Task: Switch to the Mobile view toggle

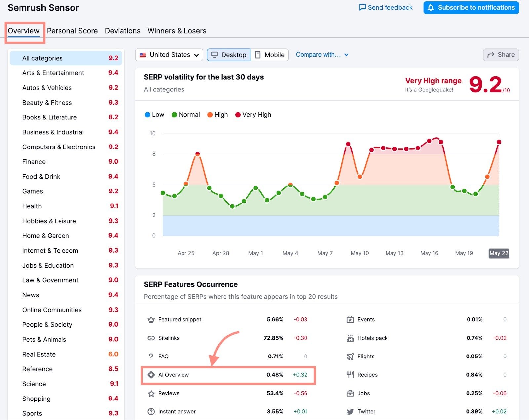Action: pos(269,55)
